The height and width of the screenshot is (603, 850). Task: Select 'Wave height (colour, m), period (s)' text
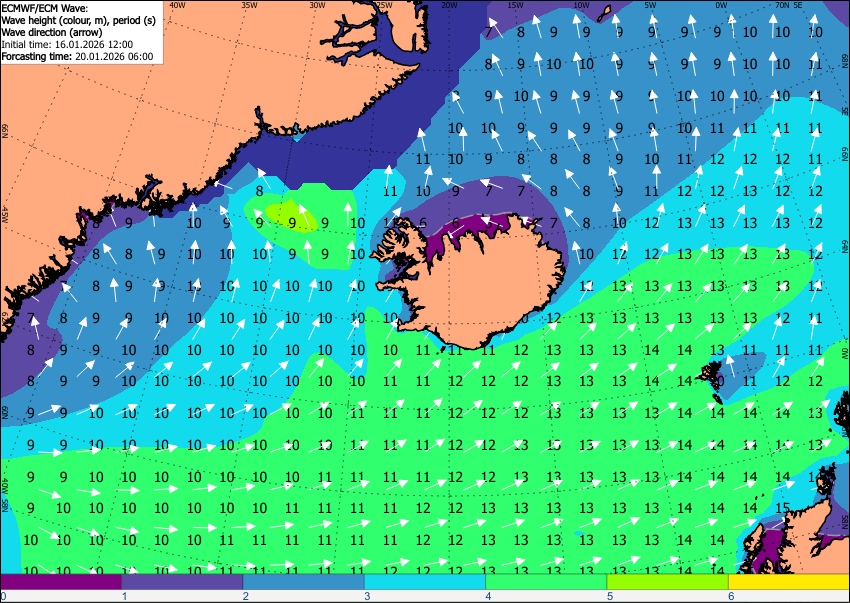(x=79, y=20)
